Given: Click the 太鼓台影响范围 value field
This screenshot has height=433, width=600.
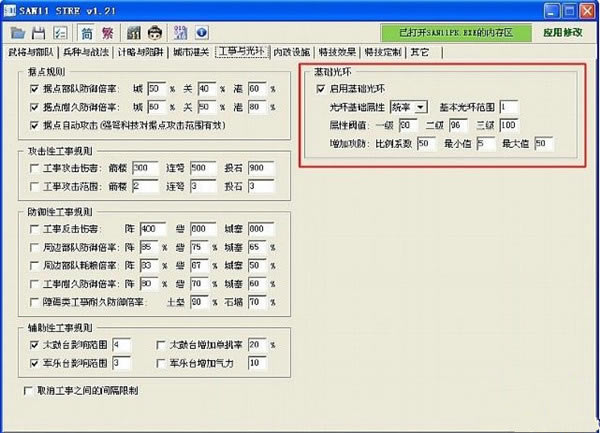Looking at the screenshot, I should click(122, 344).
